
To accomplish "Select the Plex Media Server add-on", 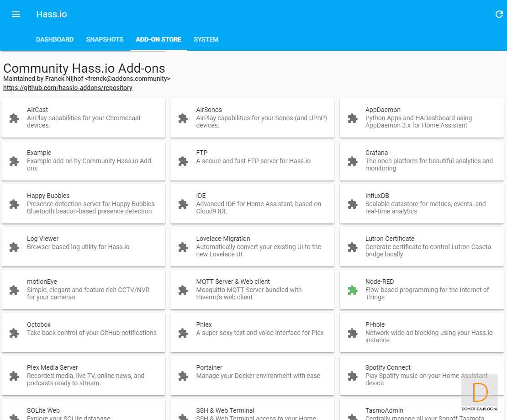I will [83, 376].
